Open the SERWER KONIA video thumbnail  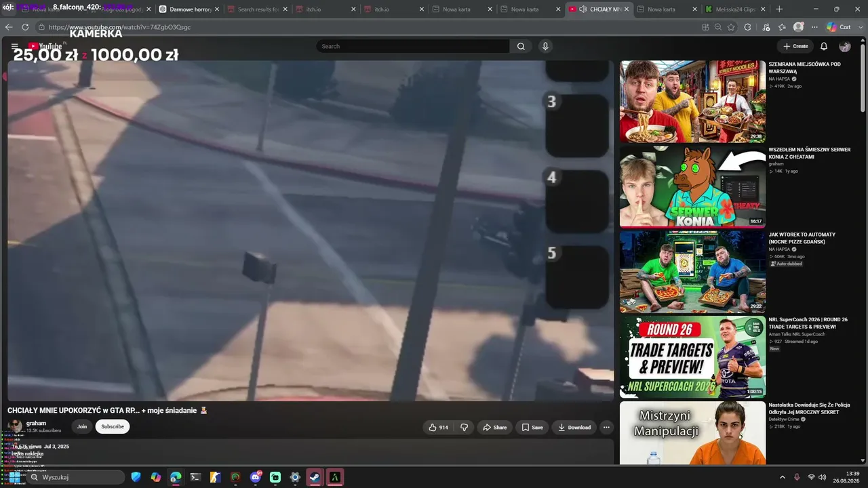point(692,186)
